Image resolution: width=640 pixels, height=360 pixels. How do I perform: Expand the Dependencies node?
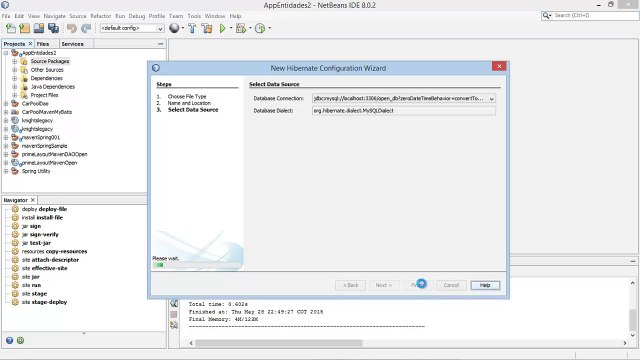(x=14, y=78)
